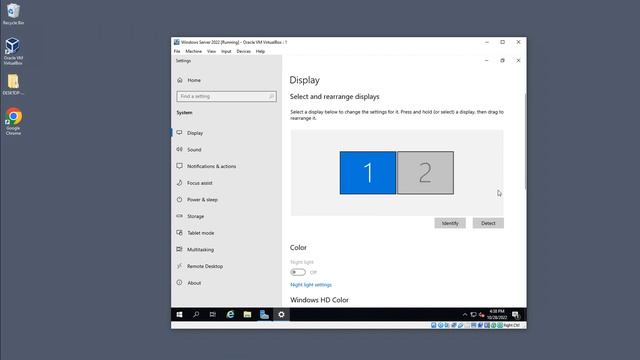The image size is (640, 360).
Task: Open the VirtualBox Input menu
Action: 226,51
